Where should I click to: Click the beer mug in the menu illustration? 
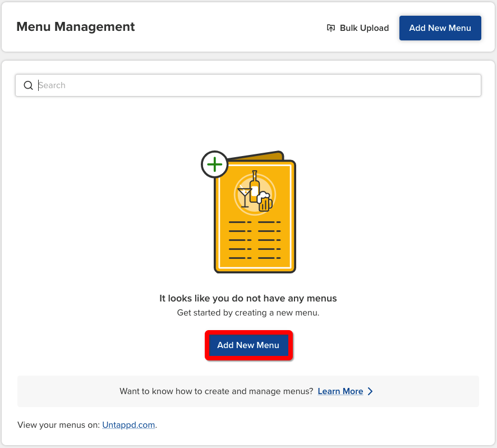[x=265, y=202]
